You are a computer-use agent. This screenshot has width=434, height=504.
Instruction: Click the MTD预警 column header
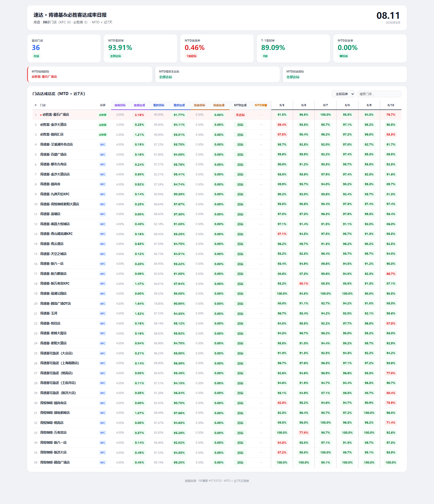(261, 105)
